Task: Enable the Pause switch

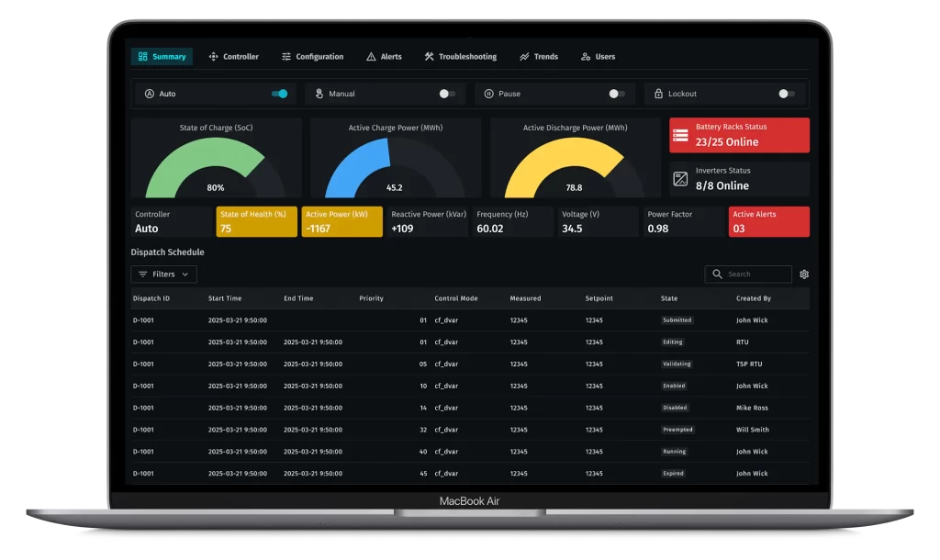Action: pyautogui.click(x=617, y=94)
